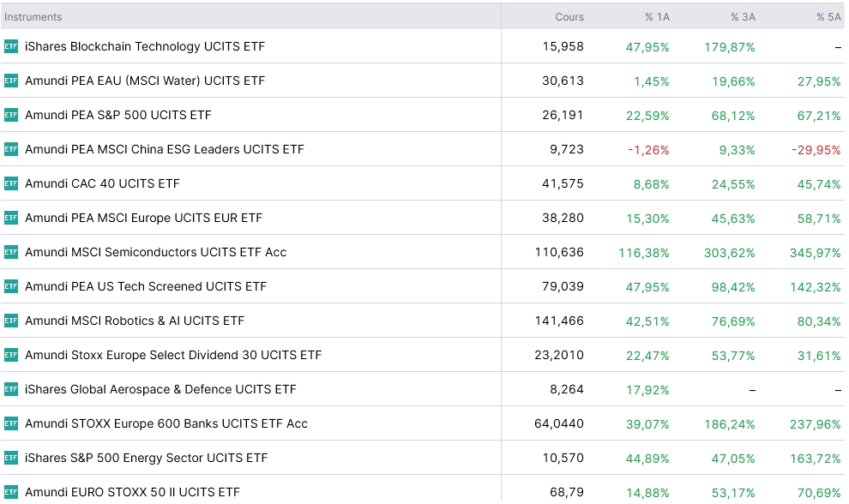
Task: Sort by % 5A performance header
Action: point(828,17)
